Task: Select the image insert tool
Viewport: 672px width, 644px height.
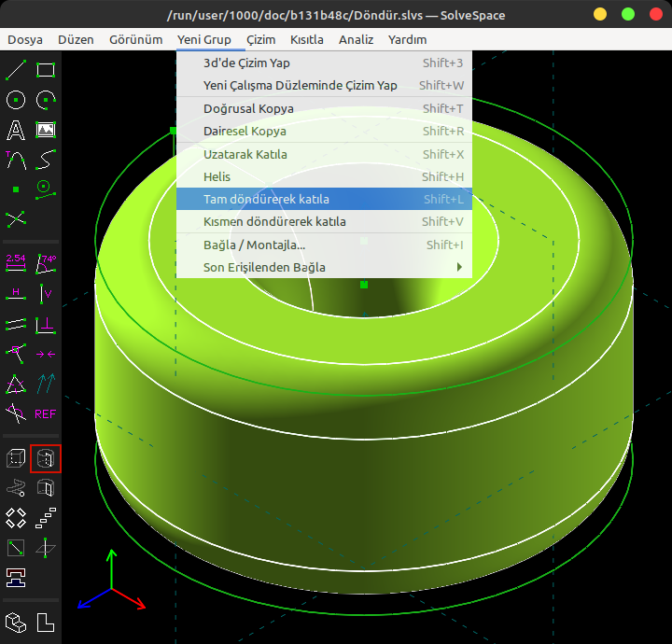Action: coord(46,131)
